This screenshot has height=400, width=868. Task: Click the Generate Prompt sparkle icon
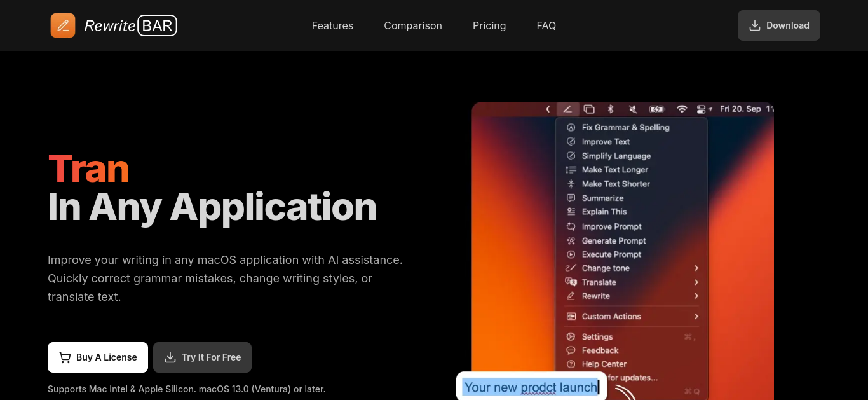(571, 240)
